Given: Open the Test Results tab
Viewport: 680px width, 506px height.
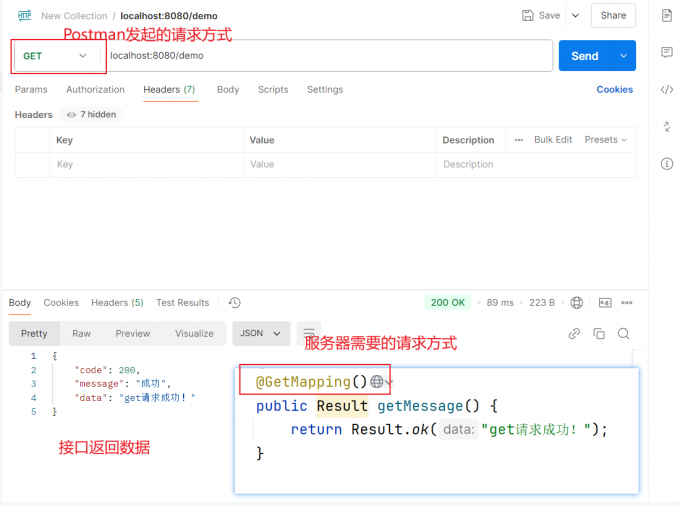Looking at the screenshot, I should pyautogui.click(x=183, y=303).
